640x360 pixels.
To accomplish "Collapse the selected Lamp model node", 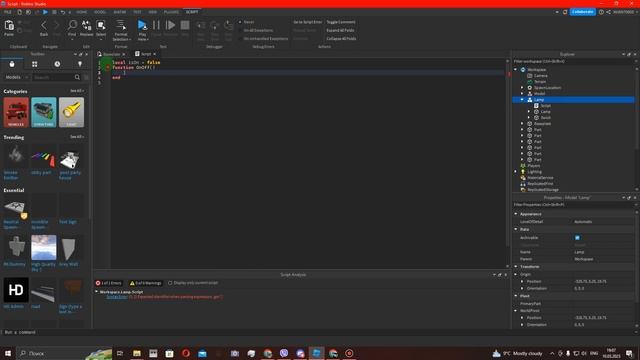I will click(x=522, y=100).
